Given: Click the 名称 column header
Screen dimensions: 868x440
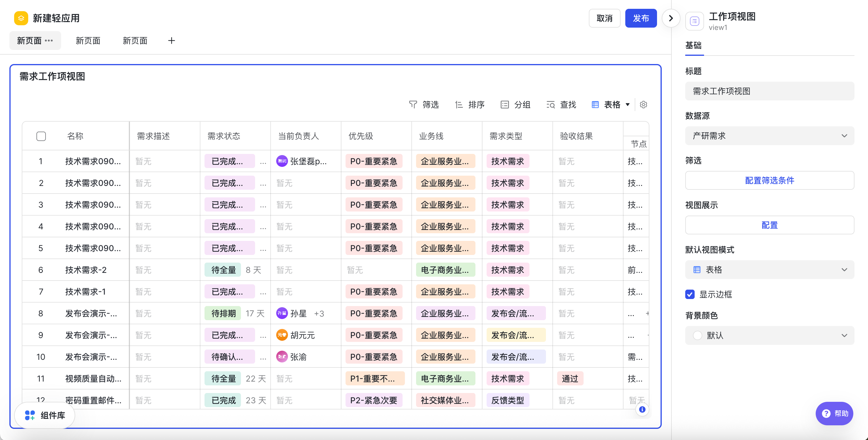Looking at the screenshot, I should [x=75, y=136].
